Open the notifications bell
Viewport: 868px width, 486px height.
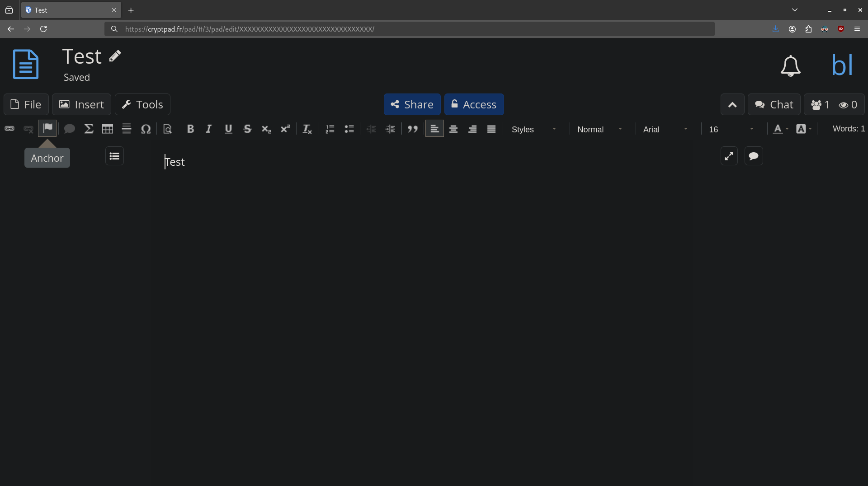tap(790, 66)
